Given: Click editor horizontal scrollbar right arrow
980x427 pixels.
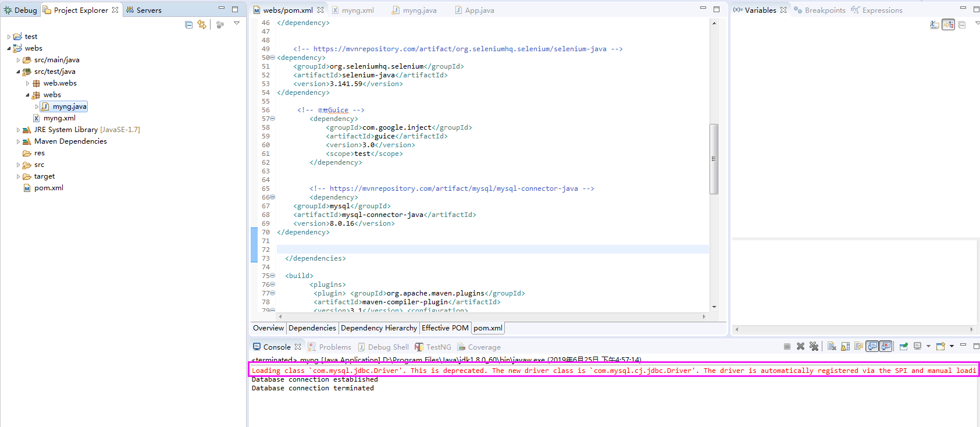Looking at the screenshot, I should [x=704, y=316].
